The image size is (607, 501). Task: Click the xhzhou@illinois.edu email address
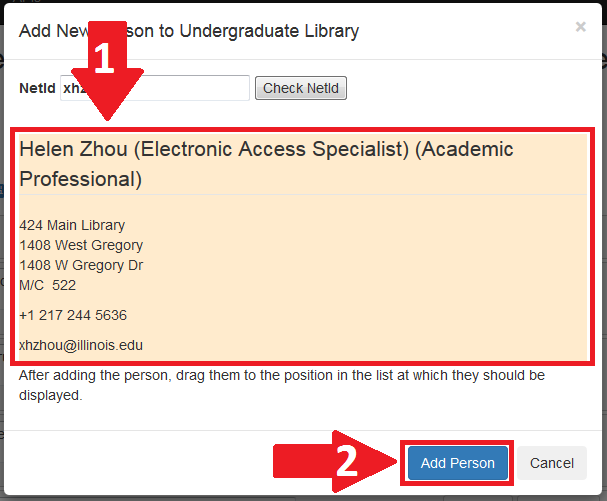click(x=81, y=345)
